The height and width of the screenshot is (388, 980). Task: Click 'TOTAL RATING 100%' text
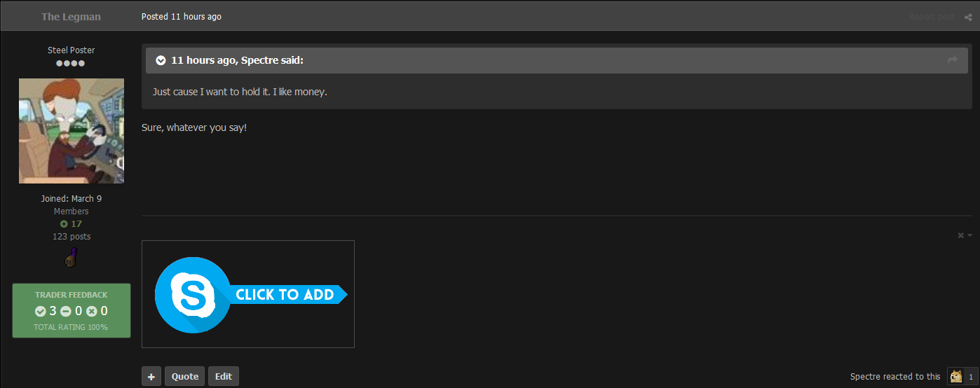[x=71, y=327]
